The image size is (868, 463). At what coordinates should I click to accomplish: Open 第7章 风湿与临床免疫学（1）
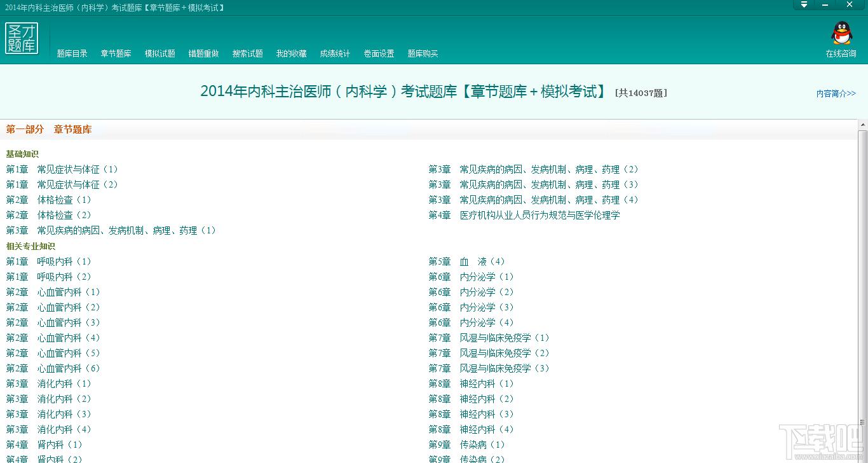[489, 338]
